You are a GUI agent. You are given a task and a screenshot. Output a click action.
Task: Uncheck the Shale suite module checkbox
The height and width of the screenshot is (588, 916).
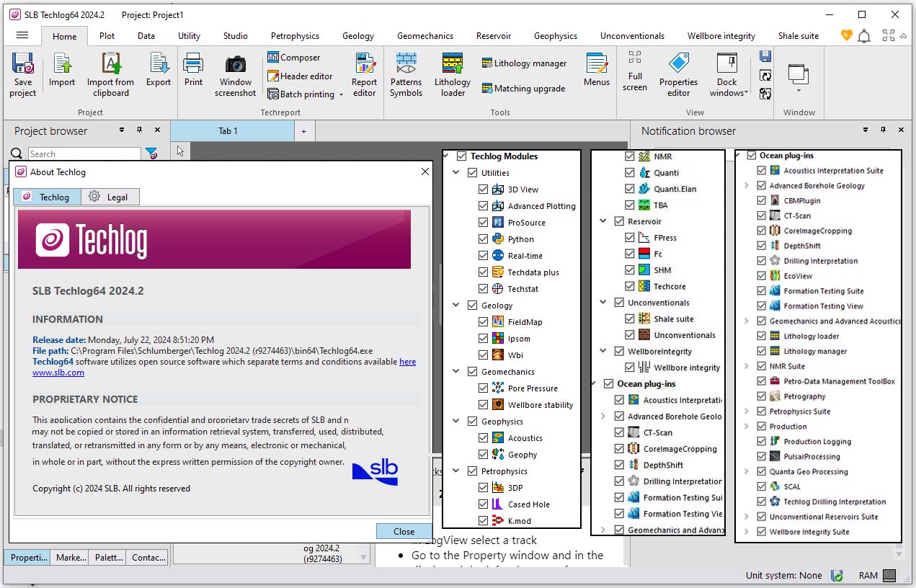(630, 318)
